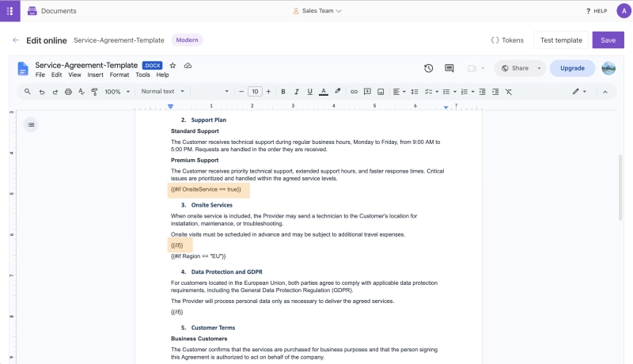Image resolution: width=633 pixels, height=364 pixels.
Task: Open line and paragraph spacing
Action: (414, 92)
